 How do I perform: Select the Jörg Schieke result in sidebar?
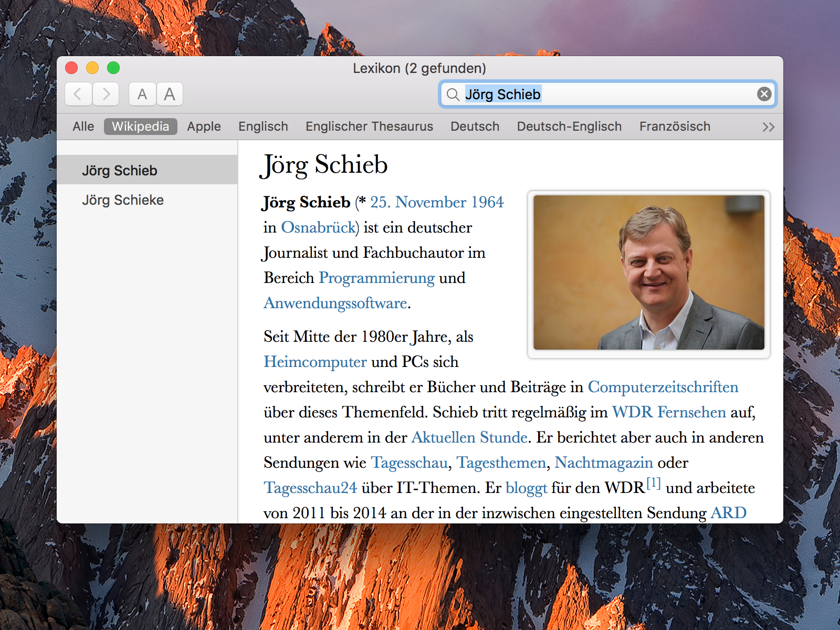coord(147,199)
